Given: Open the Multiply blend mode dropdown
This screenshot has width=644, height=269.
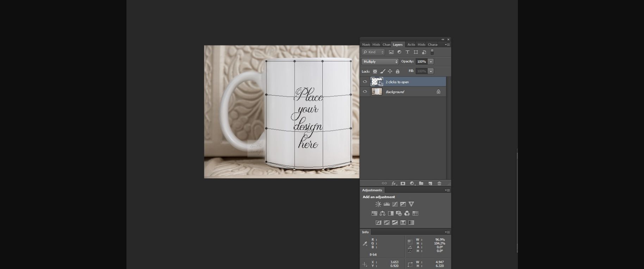Looking at the screenshot, I should pos(380,62).
